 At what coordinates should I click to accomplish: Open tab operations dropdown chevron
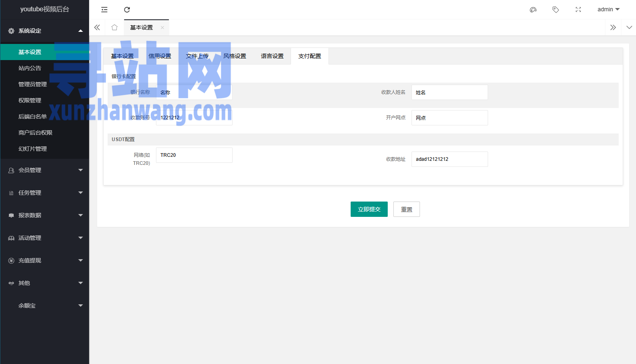tap(629, 27)
